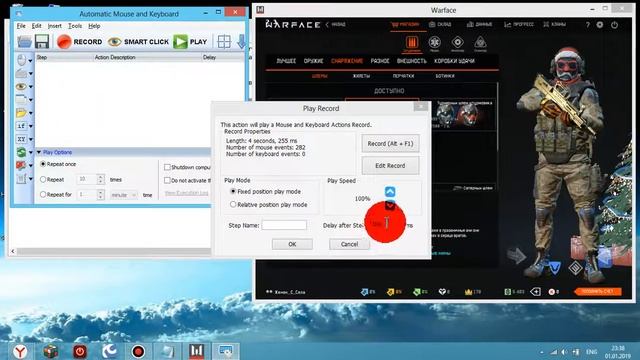
Task: Click the green loop arrows icon in the sidebar
Action: coord(21,152)
